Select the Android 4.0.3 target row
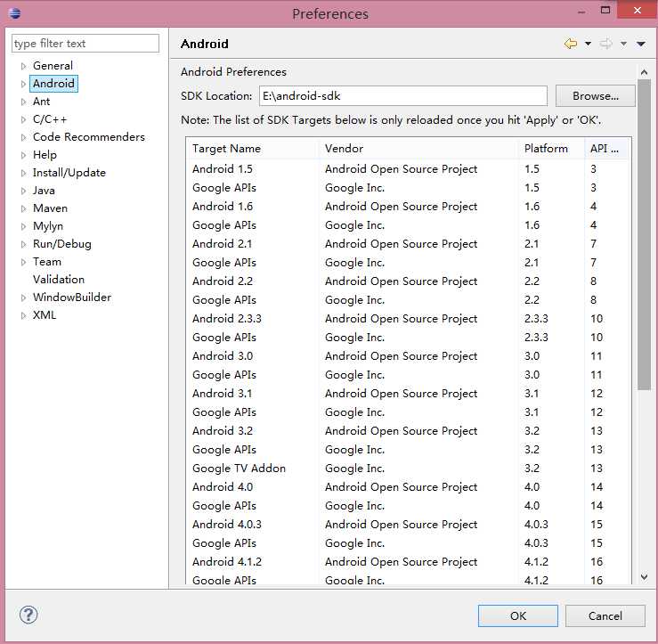The image size is (658, 644). point(408,525)
